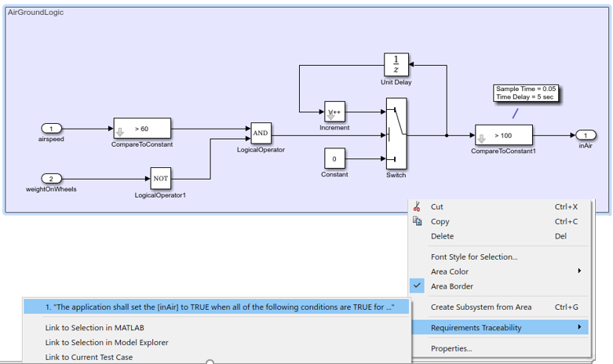Viewport: 613px width, 364px height.
Task: Click the > 60 CompareToConstant block
Action: point(142,129)
